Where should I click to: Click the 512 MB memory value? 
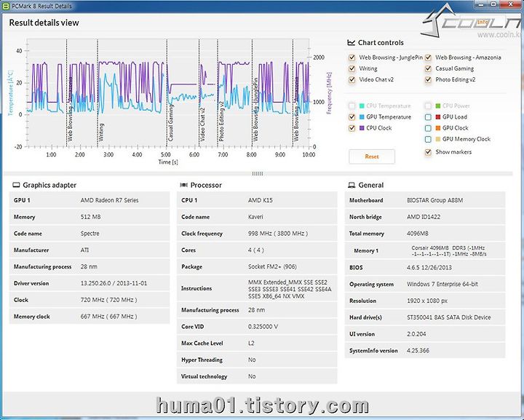coord(90,217)
